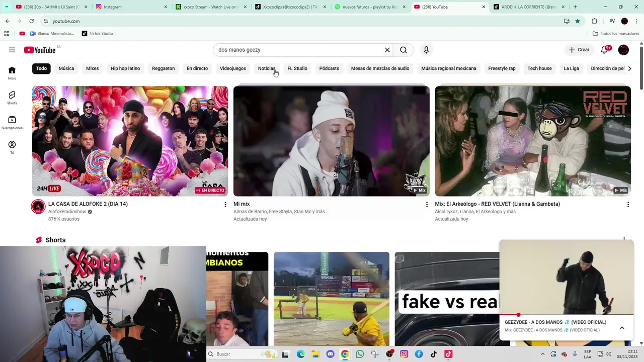644x362 pixels.
Task: Open the TikTok Studio bookmark
Action: 97,34
